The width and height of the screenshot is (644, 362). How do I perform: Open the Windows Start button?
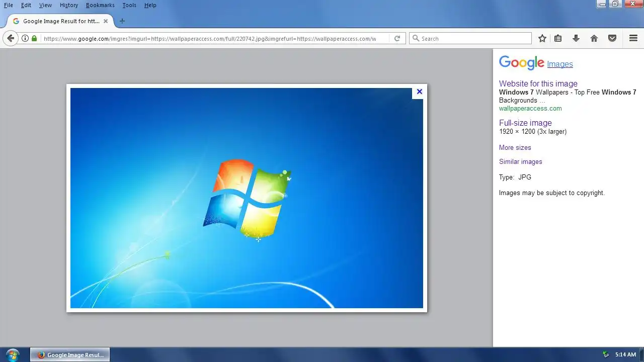point(13,354)
